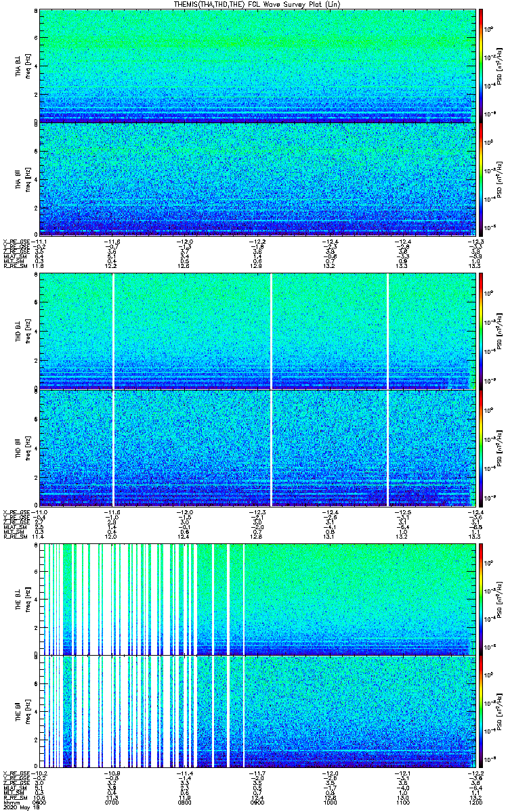Select the THD B-perpendicular spectrogram panel
This screenshot has width=508, height=812.
tap(256, 331)
